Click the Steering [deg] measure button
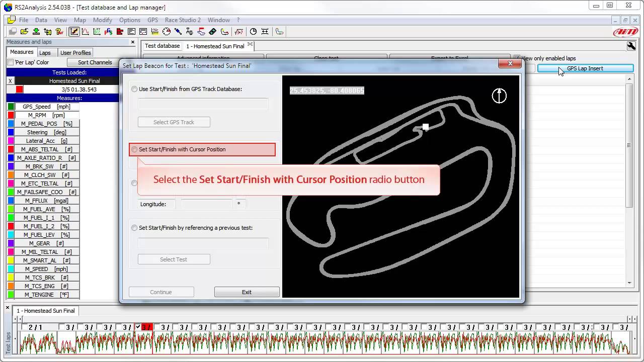This screenshot has width=644, height=362. (47, 132)
